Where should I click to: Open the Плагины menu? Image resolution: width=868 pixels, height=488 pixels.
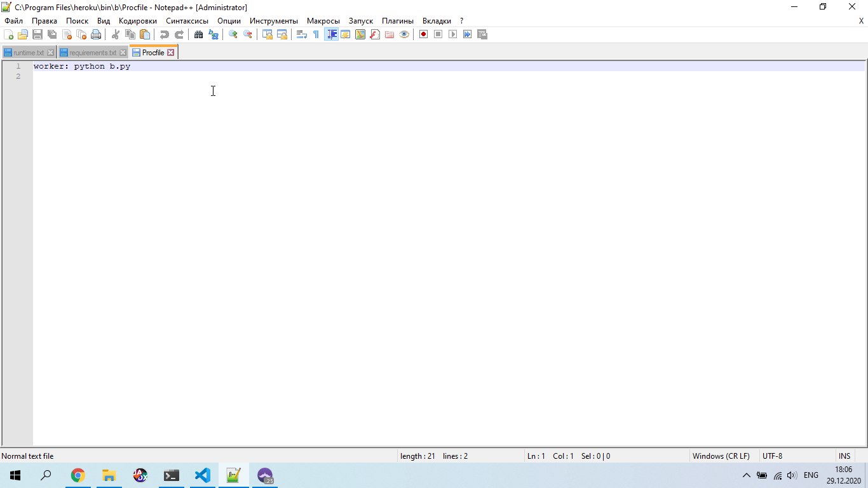(398, 21)
